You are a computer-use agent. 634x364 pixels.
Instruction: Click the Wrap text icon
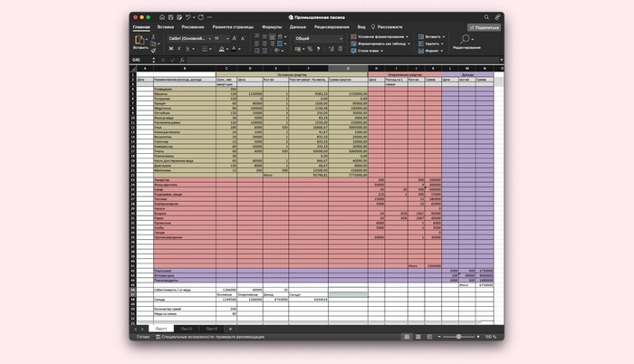point(280,37)
